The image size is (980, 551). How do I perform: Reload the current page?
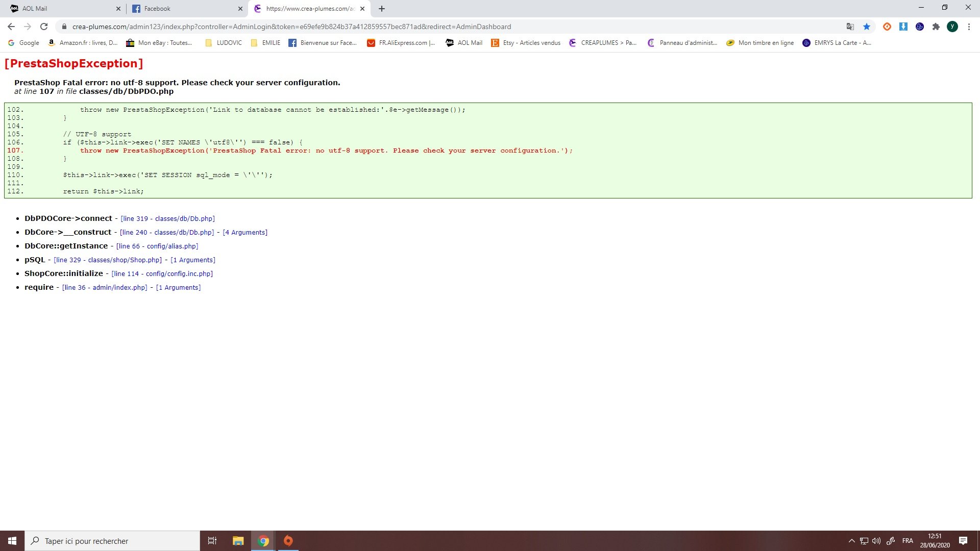point(44,27)
